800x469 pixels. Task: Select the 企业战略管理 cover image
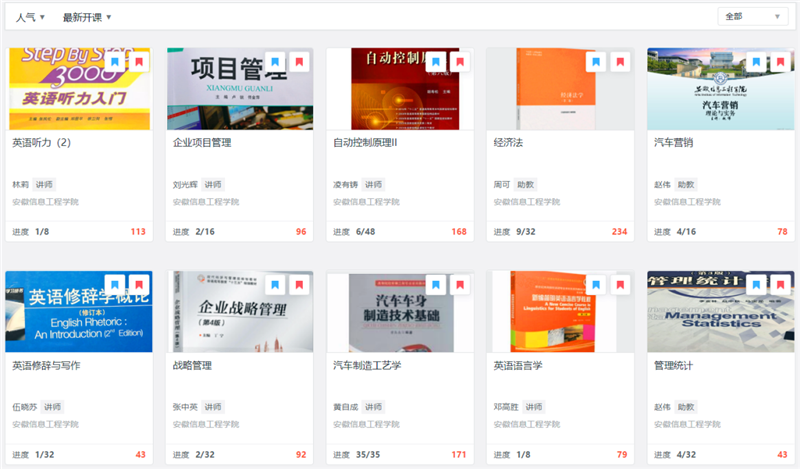(x=240, y=311)
